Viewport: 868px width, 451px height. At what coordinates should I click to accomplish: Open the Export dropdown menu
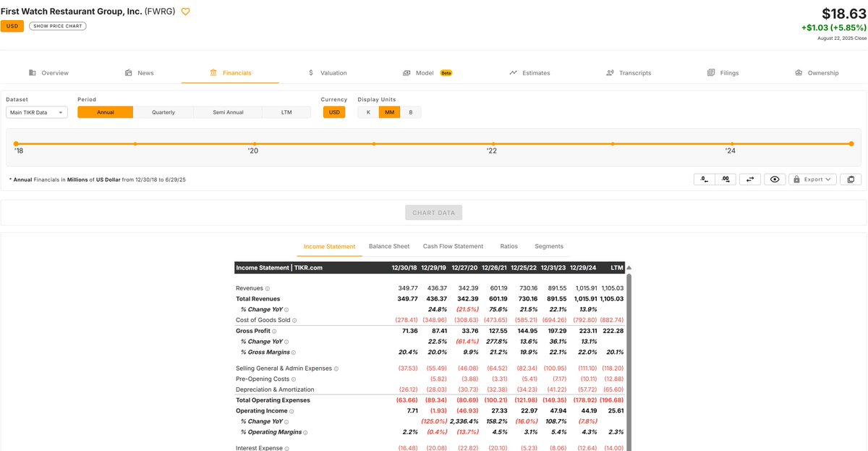point(813,179)
